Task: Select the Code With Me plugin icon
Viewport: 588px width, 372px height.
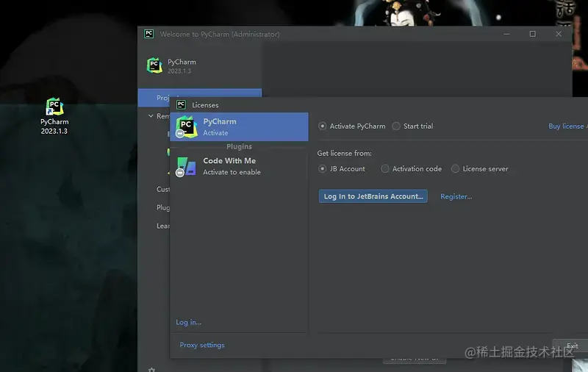Action: 186,166
